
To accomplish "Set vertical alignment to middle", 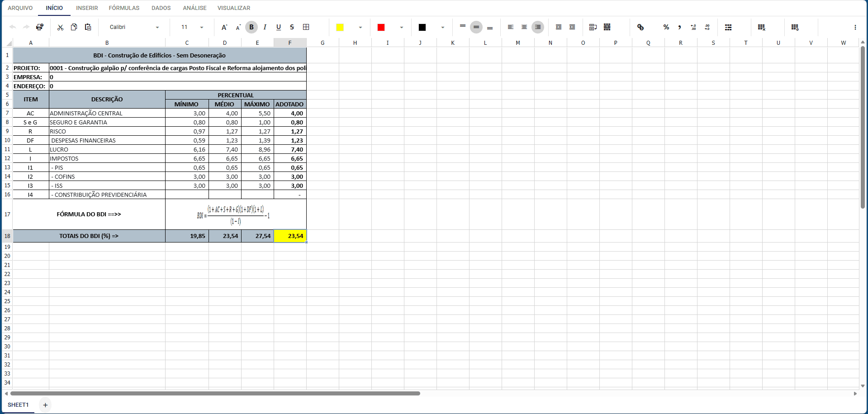I will pyautogui.click(x=476, y=27).
